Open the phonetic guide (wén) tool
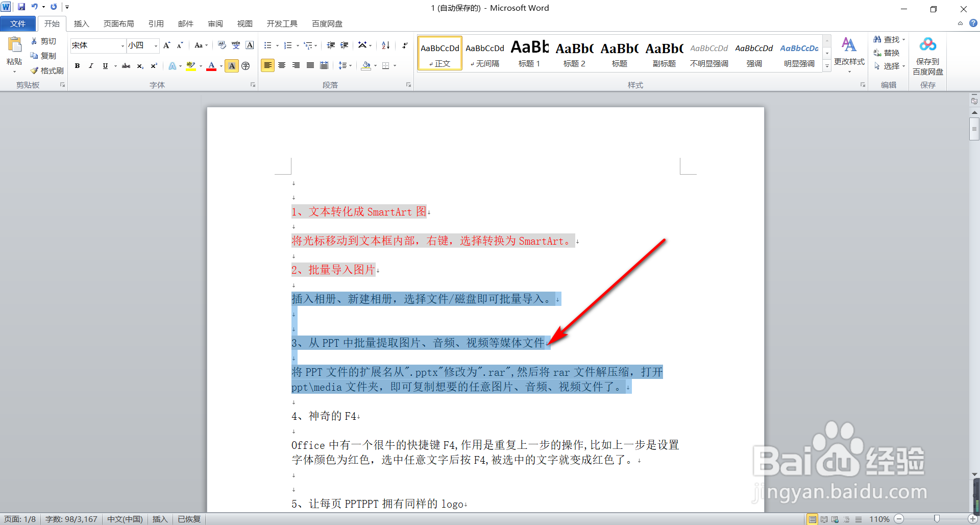The width and height of the screenshot is (980, 525). click(236, 45)
